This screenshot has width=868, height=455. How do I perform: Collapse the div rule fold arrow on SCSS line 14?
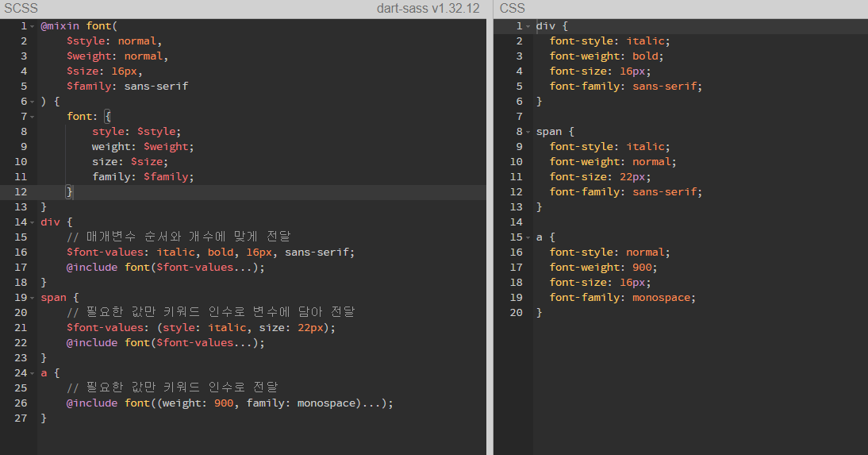click(32, 222)
